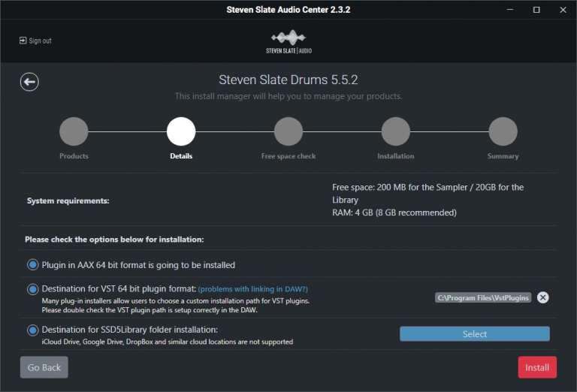Open the problems with linking in DAW link
The height and width of the screenshot is (392, 577).
pyautogui.click(x=253, y=289)
